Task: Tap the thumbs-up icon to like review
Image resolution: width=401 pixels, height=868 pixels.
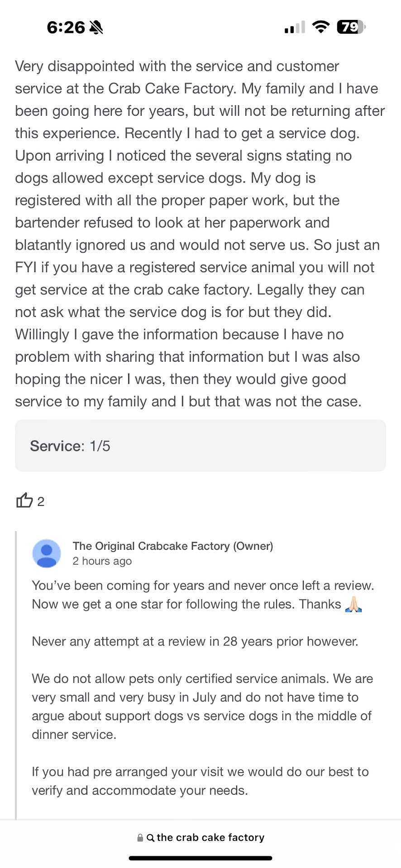Action: tap(24, 500)
